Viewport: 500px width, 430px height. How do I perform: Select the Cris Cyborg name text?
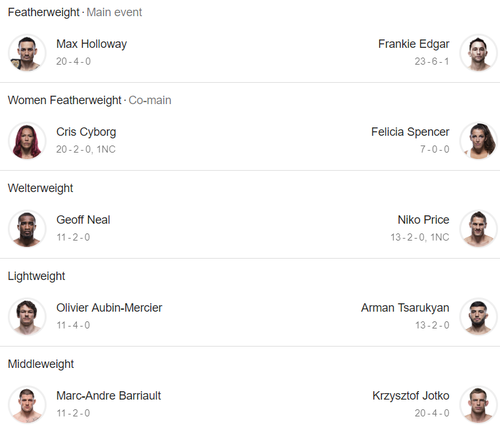(x=86, y=132)
